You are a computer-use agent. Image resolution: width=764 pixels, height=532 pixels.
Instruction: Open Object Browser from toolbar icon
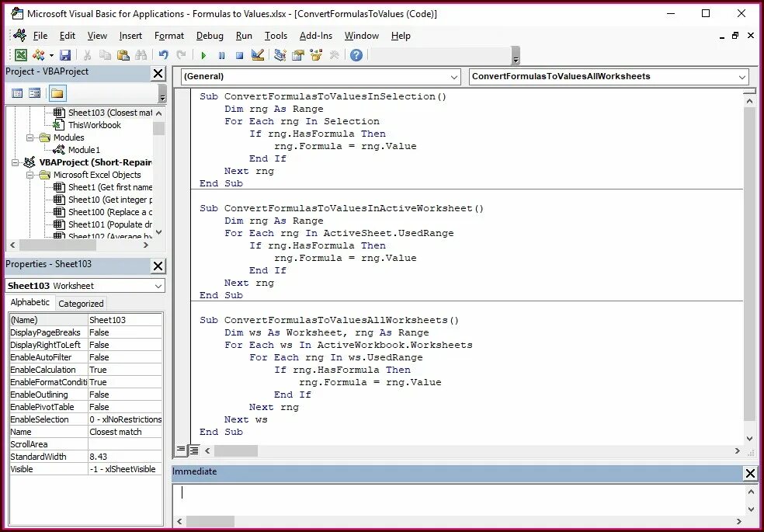click(316, 55)
